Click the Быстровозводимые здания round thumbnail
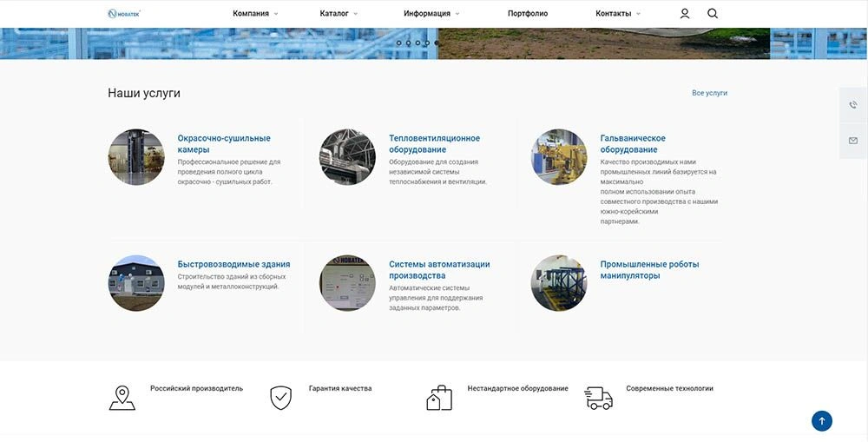This screenshot has height=442, width=868. pyautogui.click(x=136, y=283)
